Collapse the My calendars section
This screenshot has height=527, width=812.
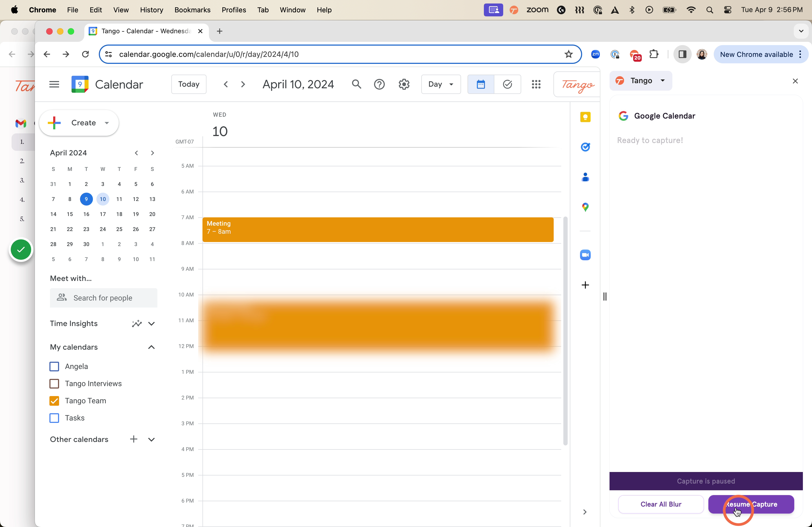(151, 347)
